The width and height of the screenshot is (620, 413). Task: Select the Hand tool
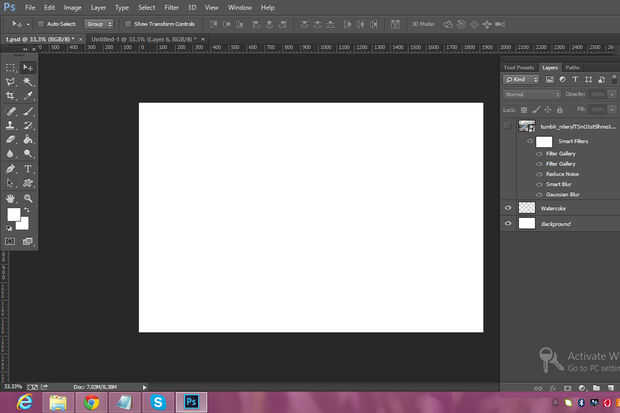(10, 198)
